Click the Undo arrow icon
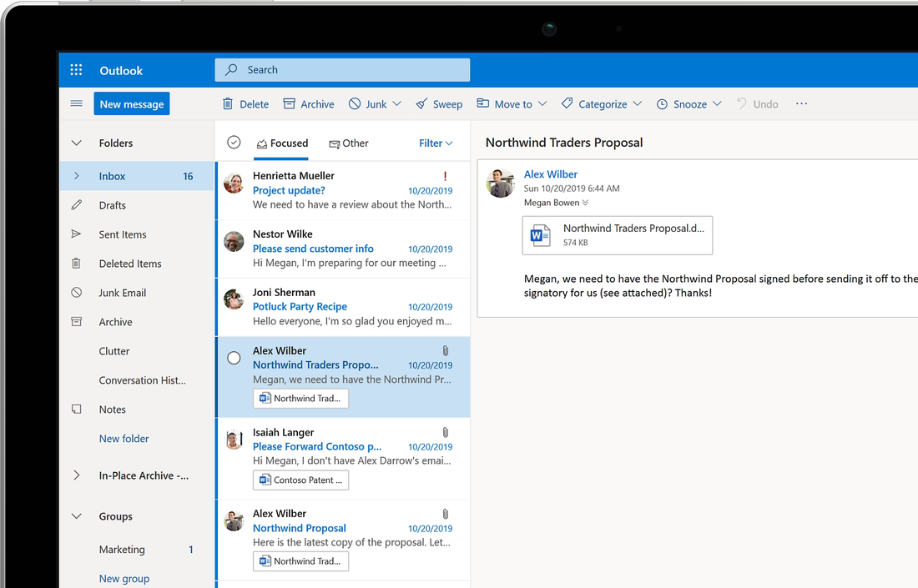 [742, 103]
